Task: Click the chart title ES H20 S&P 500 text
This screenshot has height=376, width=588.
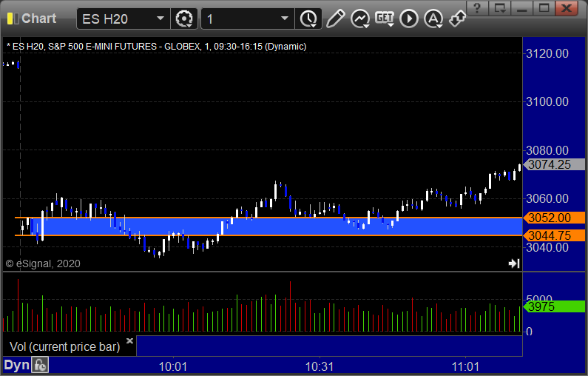Action: click(x=157, y=47)
